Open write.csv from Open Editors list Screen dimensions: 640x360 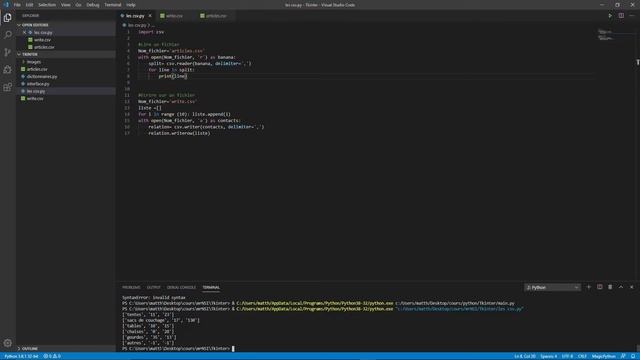point(42,40)
